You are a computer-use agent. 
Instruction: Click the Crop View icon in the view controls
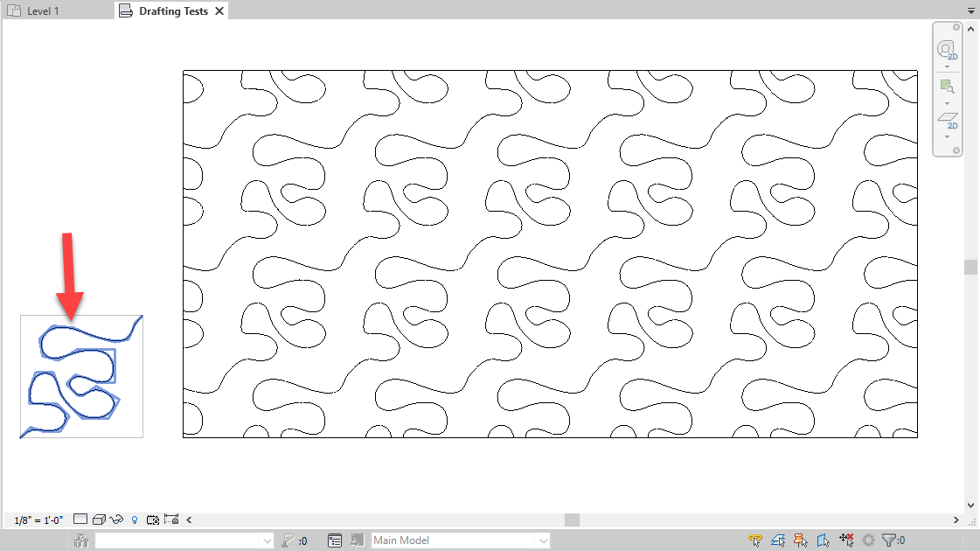pyautogui.click(x=153, y=519)
